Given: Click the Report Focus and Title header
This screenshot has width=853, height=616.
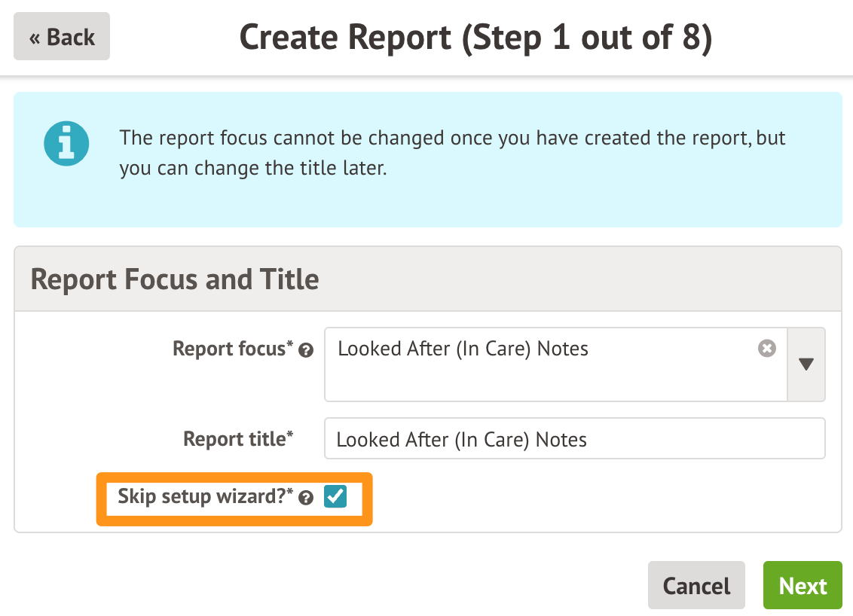Looking at the screenshot, I should 175,279.
